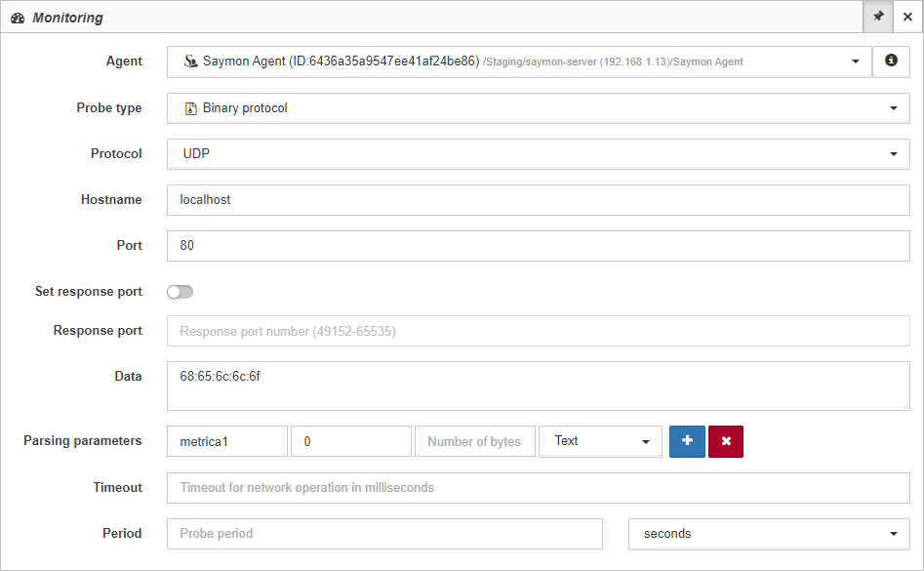Focus the Number of bytes field

coord(475,441)
